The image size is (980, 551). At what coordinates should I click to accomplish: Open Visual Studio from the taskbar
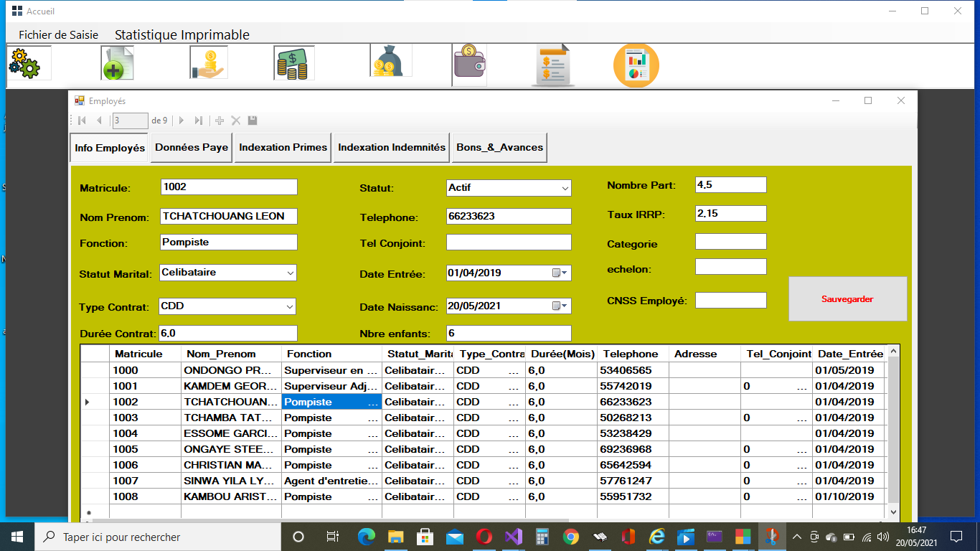click(x=513, y=537)
